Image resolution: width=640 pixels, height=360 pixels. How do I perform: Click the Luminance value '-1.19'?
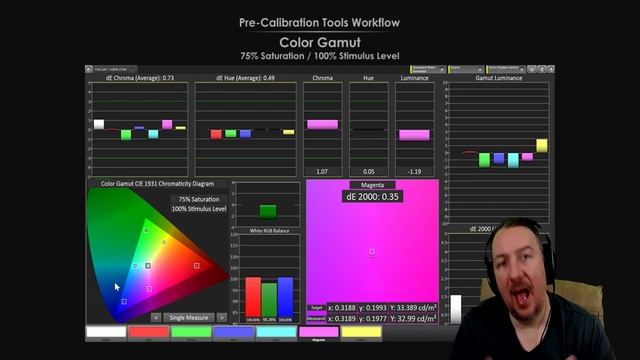pyautogui.click(x=414, y=171)
